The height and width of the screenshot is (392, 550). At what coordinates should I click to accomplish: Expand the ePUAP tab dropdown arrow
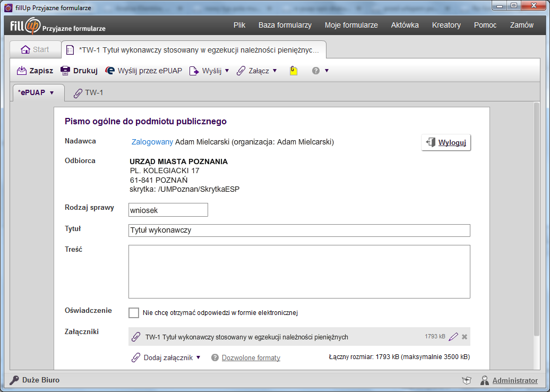52,93
